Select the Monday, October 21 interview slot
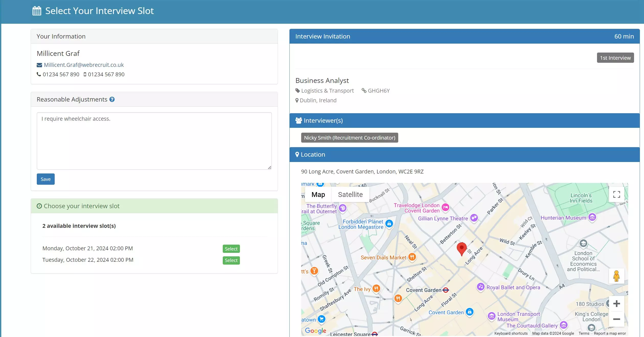Screen dimensions: 644x337 click(x=231, y=249)
